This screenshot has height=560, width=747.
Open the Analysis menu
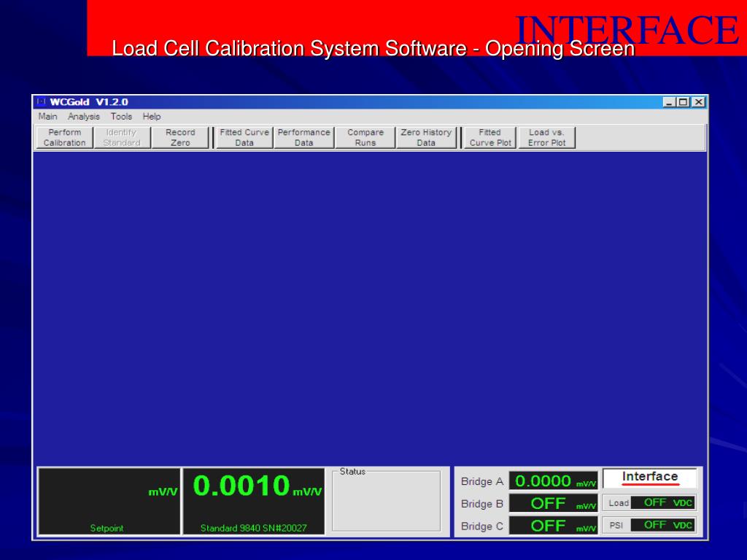tap(84, 117)
